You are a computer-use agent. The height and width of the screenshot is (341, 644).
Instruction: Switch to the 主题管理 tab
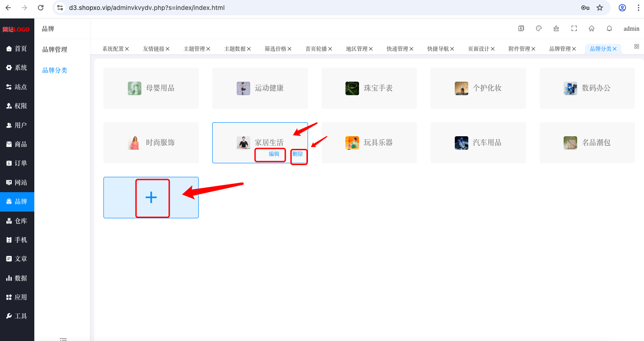(194, 49)
